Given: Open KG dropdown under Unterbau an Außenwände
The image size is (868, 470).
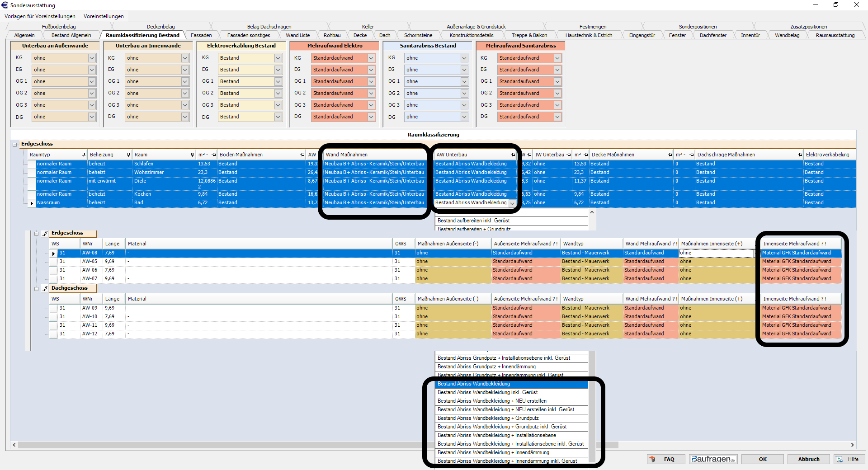Looking at the screenshot, I should [92, 58].
